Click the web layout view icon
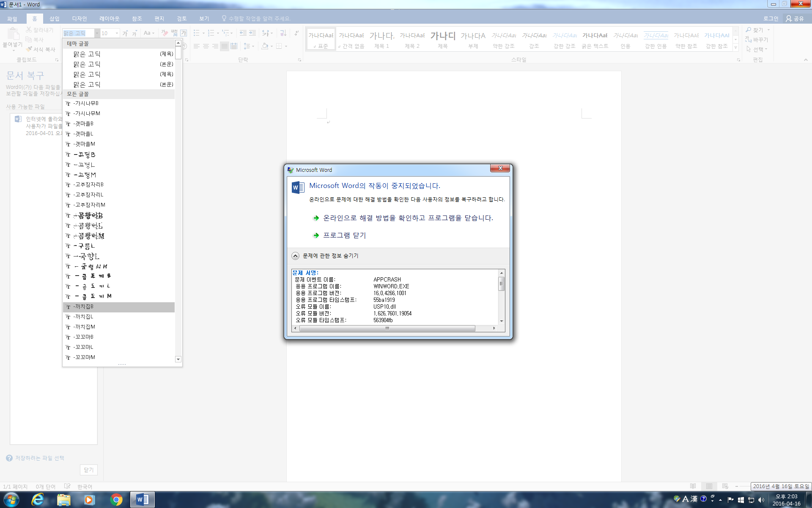This screenshot has width=812, height=508. point(725,486)
